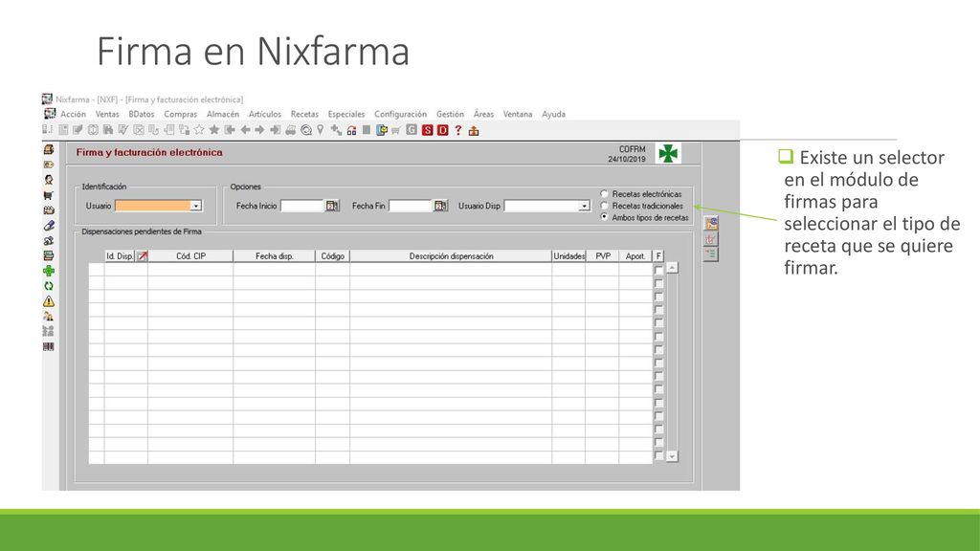Click the shopping cart toolbar icon
Image resolution: width=980 pixels, height=551 pixels.
point(396,130)
